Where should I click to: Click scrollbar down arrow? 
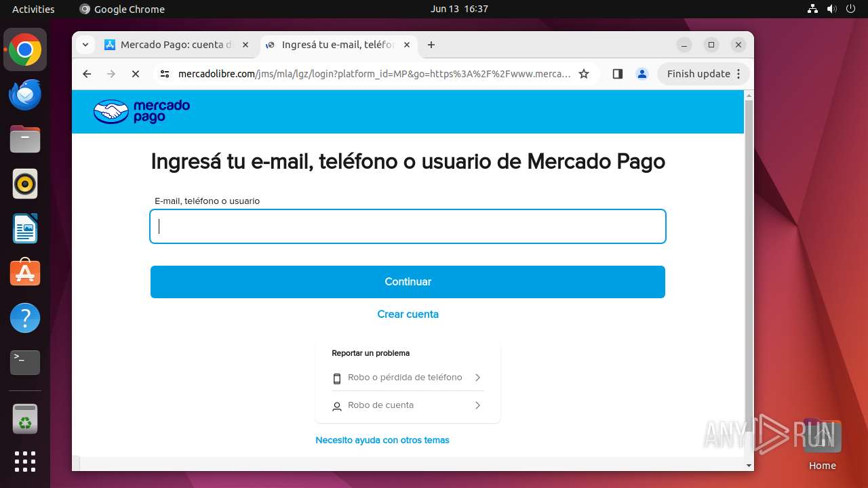click(x=749, y=466)
